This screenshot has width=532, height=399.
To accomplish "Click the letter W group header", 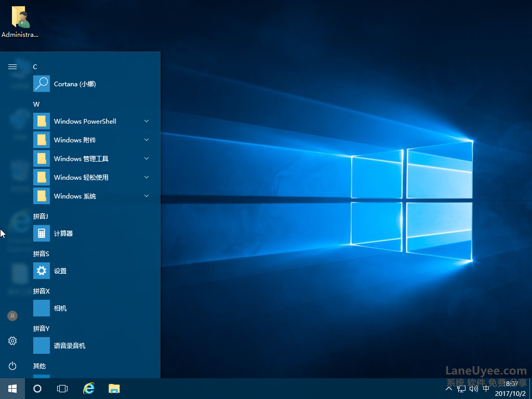I will tap(36, 104).
